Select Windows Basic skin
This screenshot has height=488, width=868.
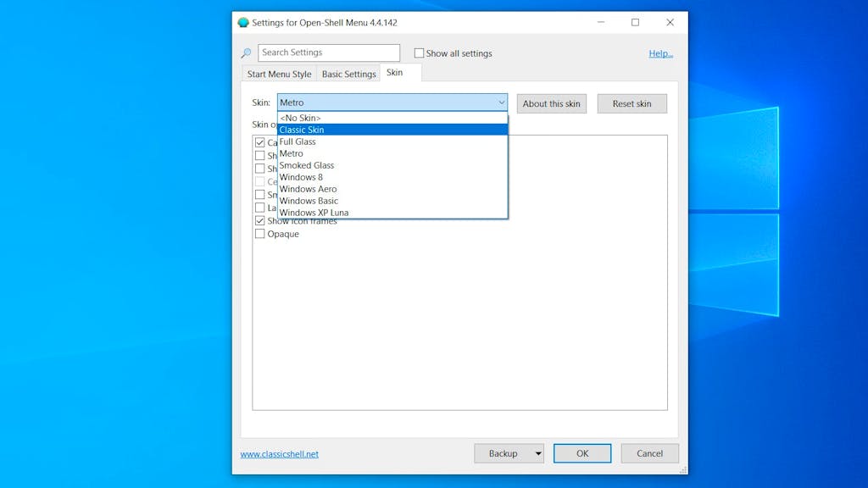[392, 201]
